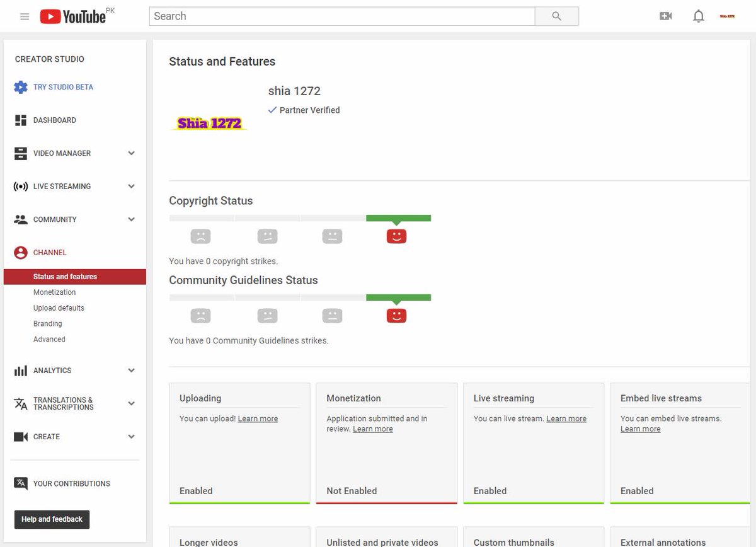Screen dimensions: 756x547
Task: Click the Uploading card title
Action: click(200, 398)
